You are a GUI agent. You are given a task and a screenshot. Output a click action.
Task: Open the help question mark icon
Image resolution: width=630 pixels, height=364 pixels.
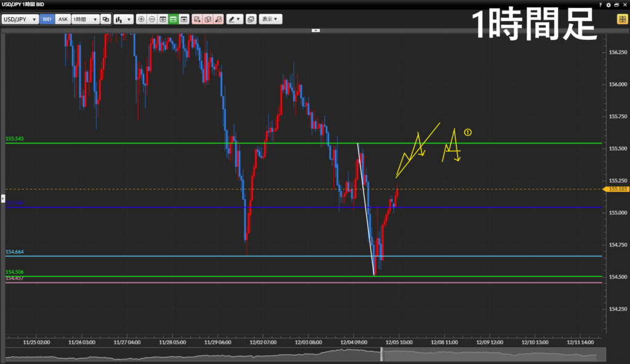[600, 4]
